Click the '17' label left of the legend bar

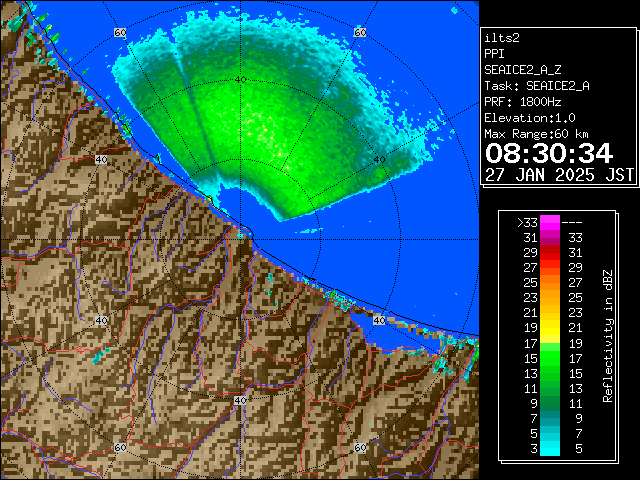pos(531,344)
